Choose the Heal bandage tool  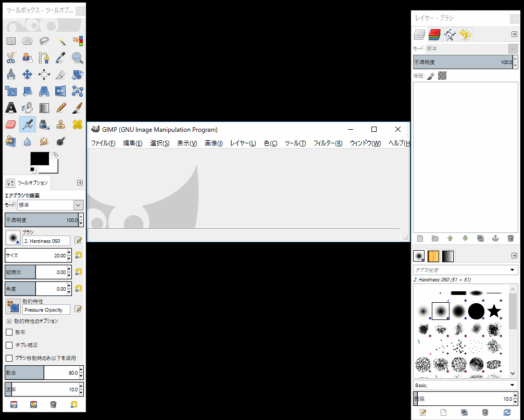[78, 125]
